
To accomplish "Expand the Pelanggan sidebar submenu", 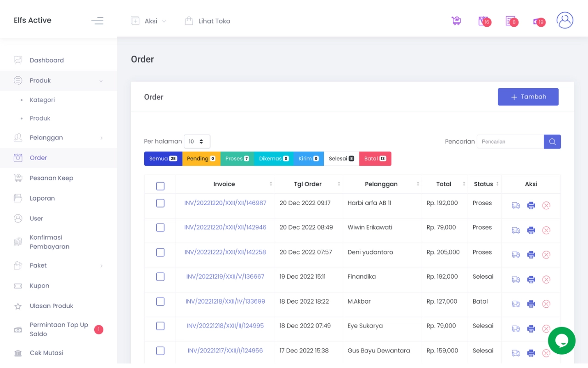I will tap(58, 138).
